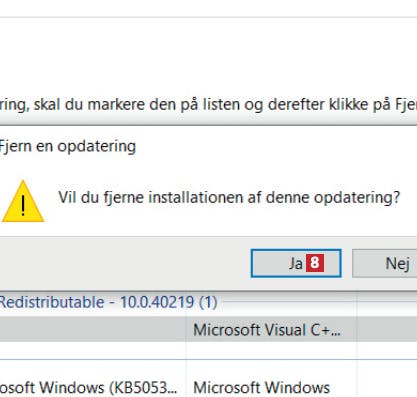
Task: Click the name cell of highlighted gray row
Action: point(93,329)
